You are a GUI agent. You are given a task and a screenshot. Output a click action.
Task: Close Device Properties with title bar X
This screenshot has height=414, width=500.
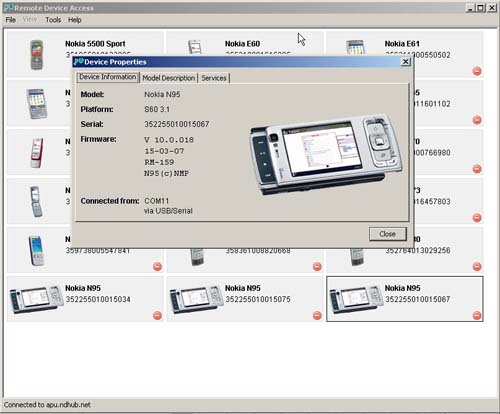pyautogui.click(x=405, y=62)
